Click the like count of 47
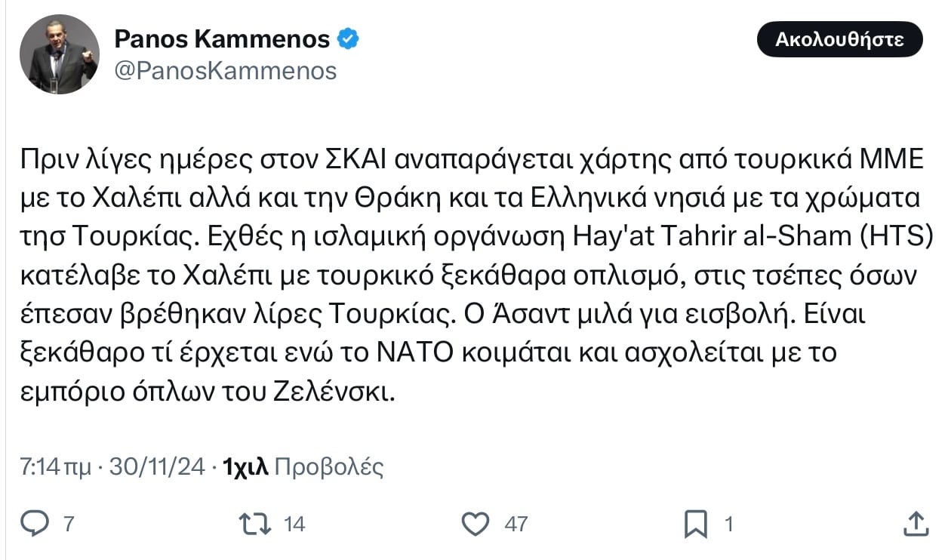This screenshot has height=560, width=948. pyautogui.click(x=516, y=523)
